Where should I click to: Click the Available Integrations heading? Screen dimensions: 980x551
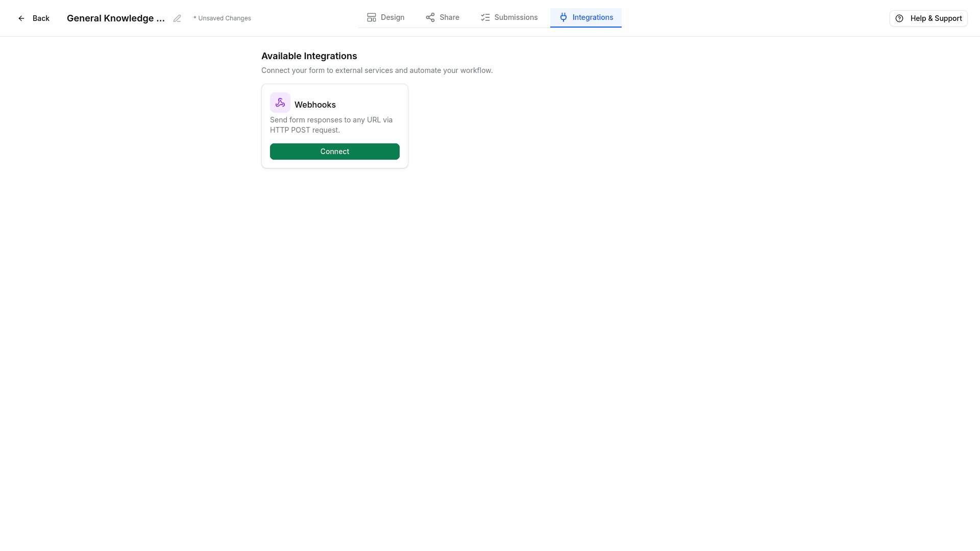pyautogui.click(x=309, y=56)
